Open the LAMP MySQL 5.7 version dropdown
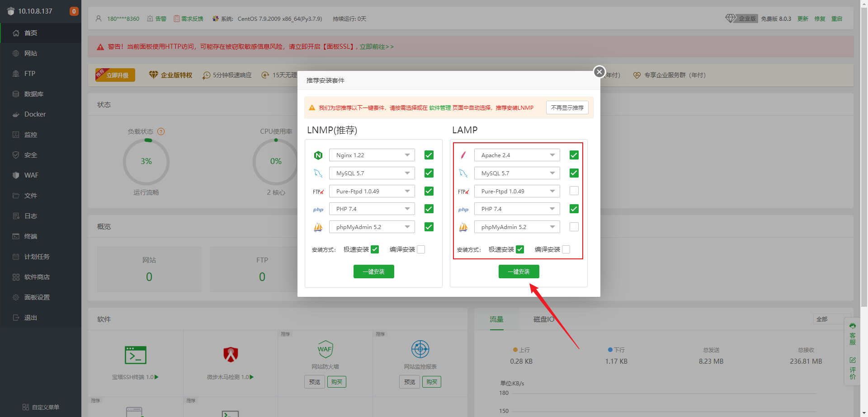The image size is (868, 417). tap(517, 173)
